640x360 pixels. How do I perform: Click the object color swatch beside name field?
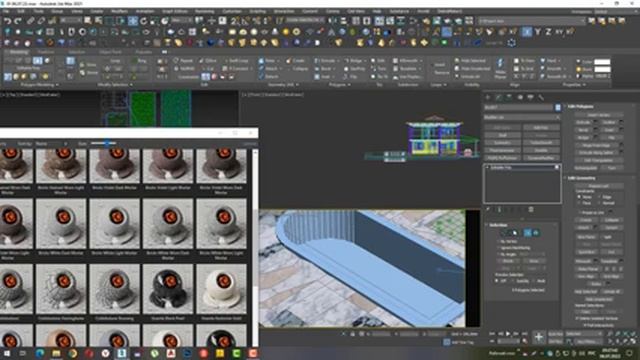click(x=558, y=107)
